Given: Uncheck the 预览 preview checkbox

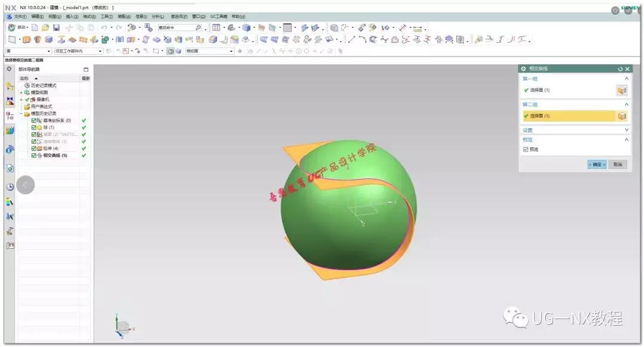Looking at the screenshot, I should coord(525,150).
